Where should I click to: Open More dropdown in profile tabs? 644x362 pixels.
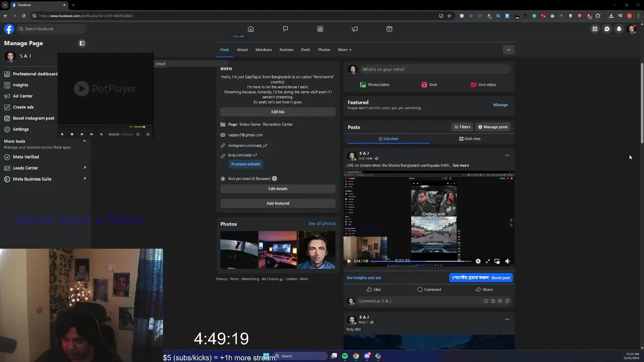pyautogui.click(x=345, y=50)
